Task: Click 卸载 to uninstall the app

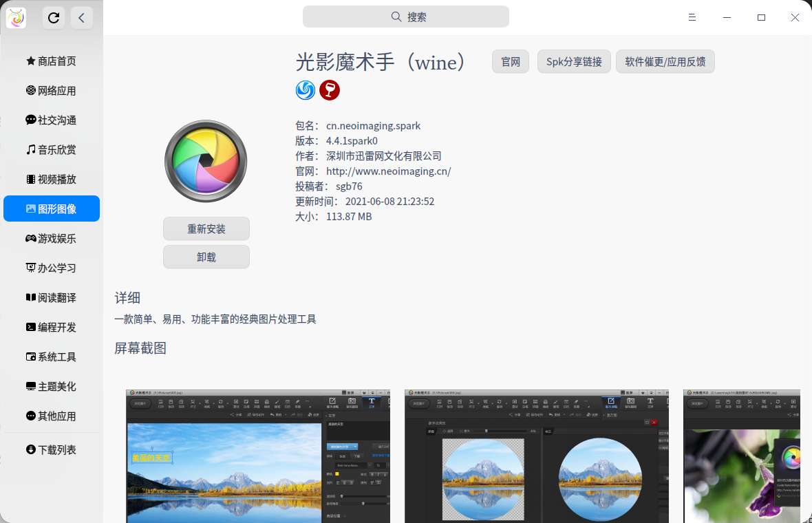Action: tap(206, 256)
